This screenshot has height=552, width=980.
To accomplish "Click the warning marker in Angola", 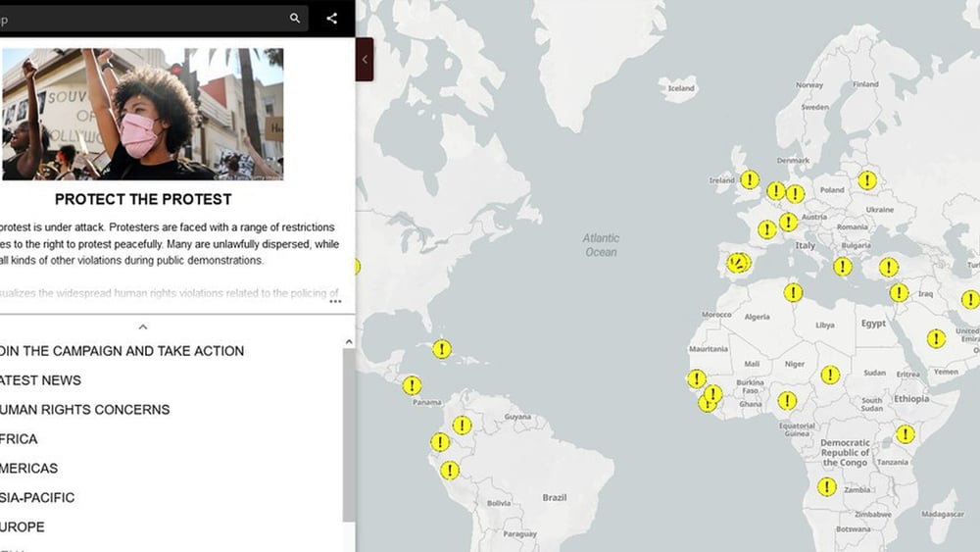I will click(828, 487).
